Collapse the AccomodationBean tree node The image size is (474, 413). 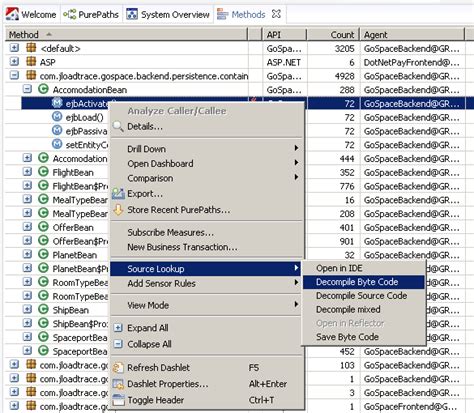[x=27, y=89]
